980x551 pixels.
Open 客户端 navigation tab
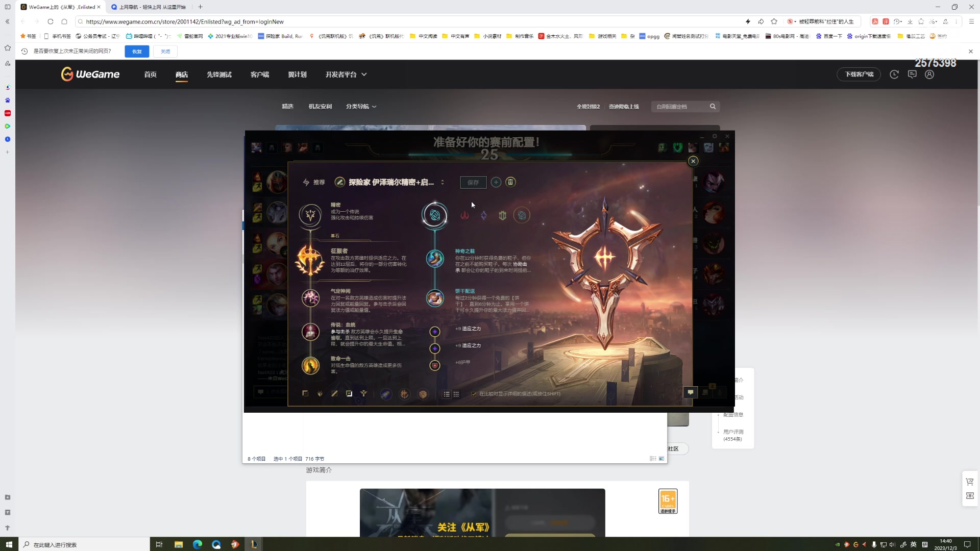pyautogui.click(x=260, y=74)
